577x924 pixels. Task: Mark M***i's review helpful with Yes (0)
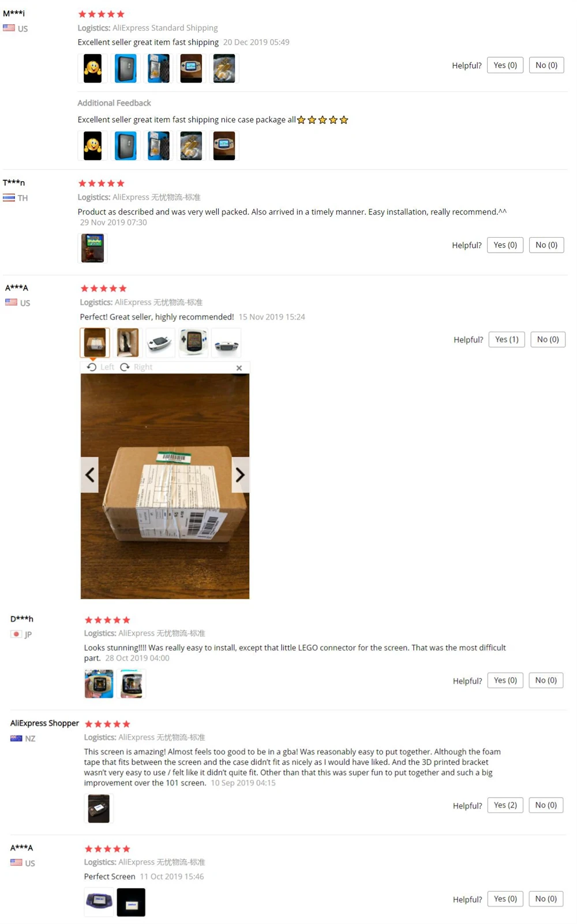point(505,65)
